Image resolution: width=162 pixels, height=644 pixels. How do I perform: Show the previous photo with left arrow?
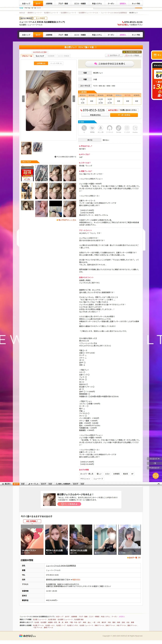click(x=23, y=99)
